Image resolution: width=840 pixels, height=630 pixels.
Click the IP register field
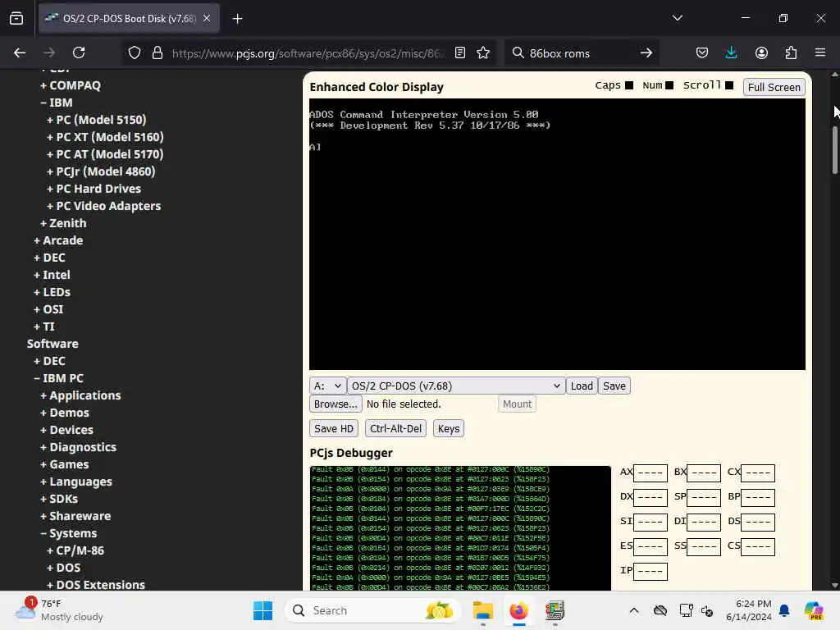[x=650, y=571]
